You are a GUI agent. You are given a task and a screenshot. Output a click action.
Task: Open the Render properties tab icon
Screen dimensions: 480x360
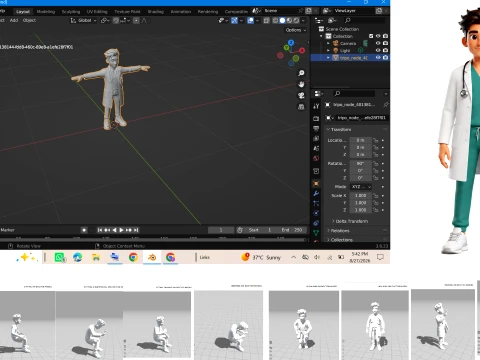pos(316,118)
